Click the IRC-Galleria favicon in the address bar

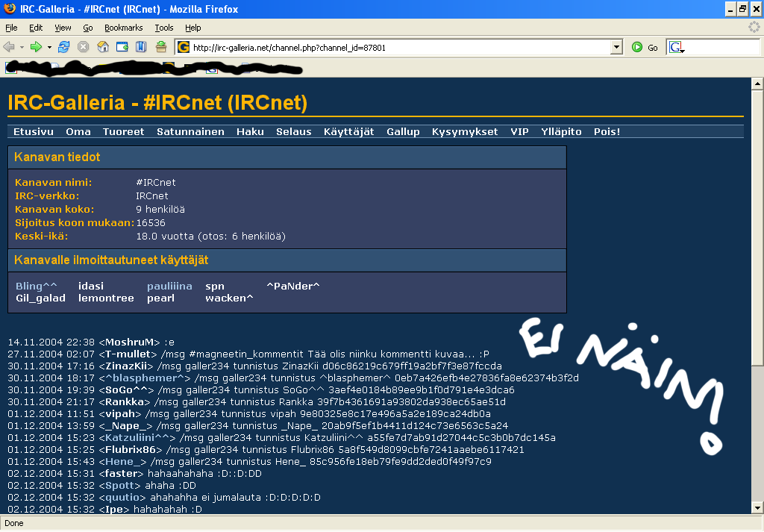[184, 46]
